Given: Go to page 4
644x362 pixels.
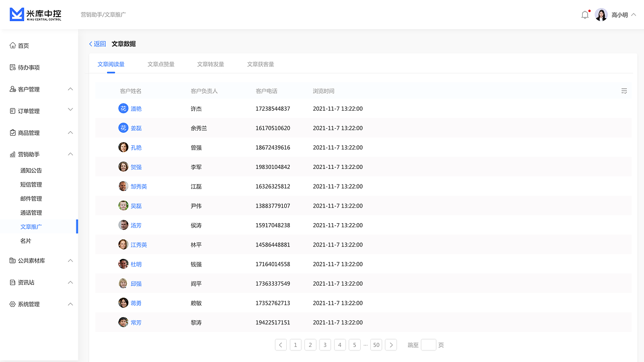Looking at the screenshot, I should click(x=340, y=345).
